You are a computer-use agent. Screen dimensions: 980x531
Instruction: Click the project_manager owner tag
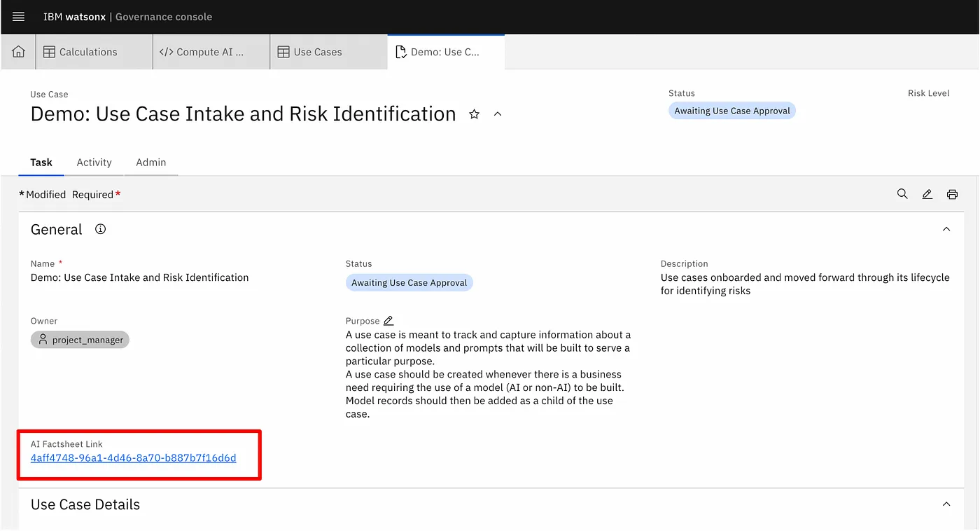[80, 340]
